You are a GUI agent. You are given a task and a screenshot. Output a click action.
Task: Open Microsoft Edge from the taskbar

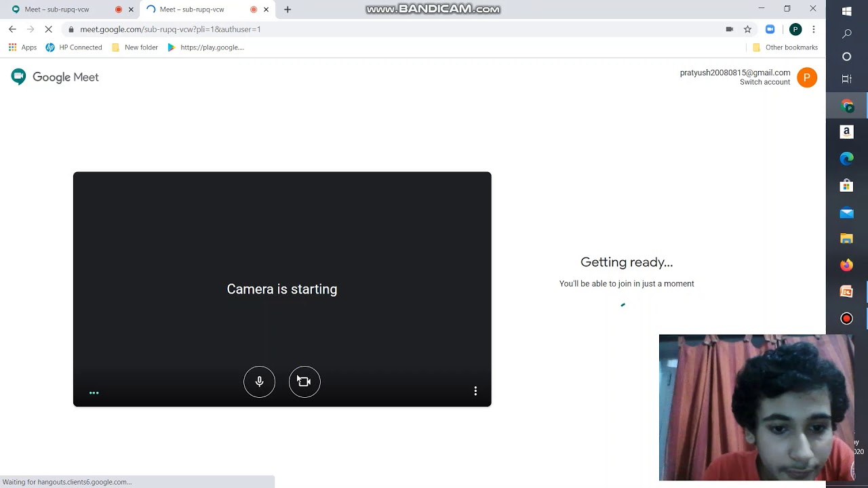coord(846,159)
